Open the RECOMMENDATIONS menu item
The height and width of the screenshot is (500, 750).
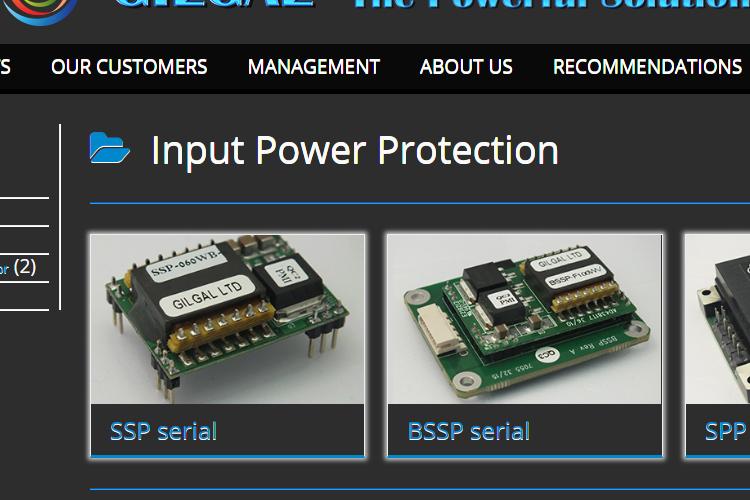(648, 67)
